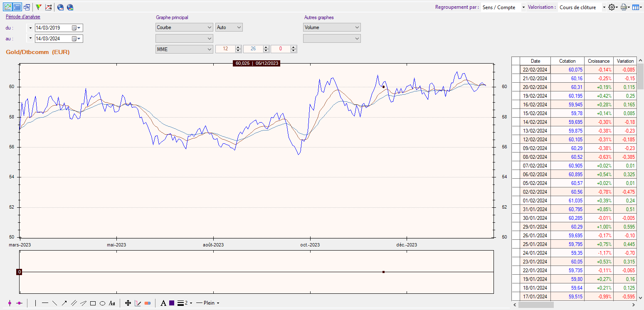Click the Cotation column header
The image size is (644, 310).
pyautogui.click(x=567, y=61)
